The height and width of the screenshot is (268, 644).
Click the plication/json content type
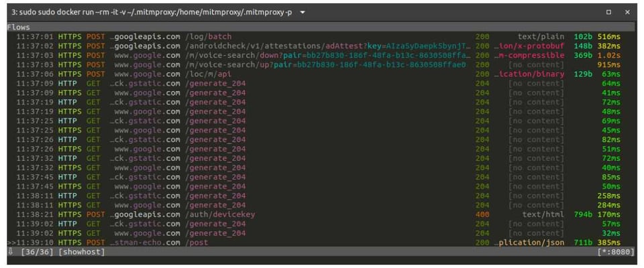click(529, 243)
